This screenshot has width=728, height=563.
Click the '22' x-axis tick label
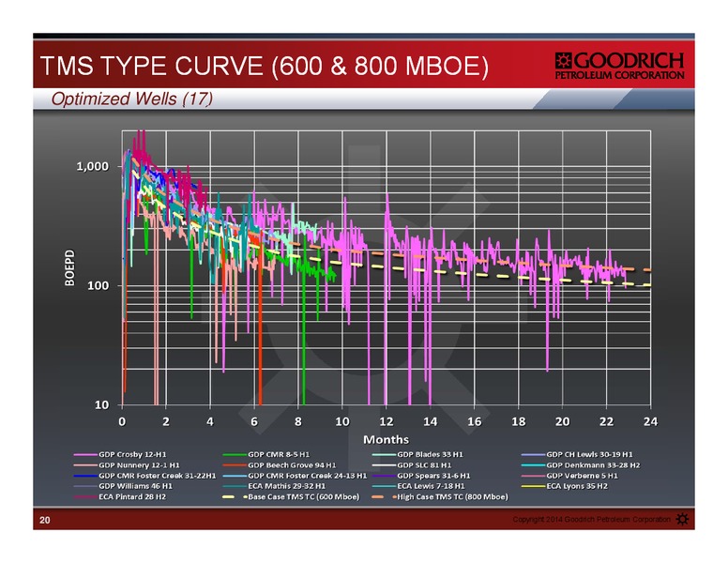click(x=606, y=421)
